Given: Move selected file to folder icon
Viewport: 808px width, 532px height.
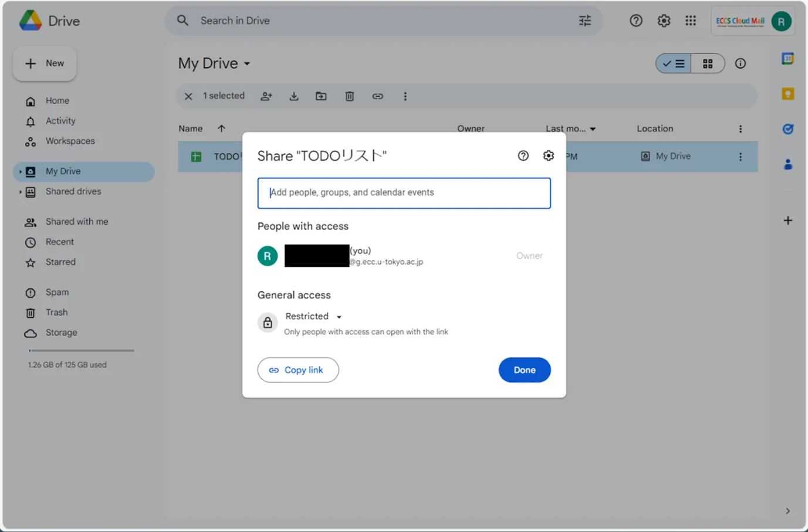Looking at the screenshot, I should 321,96.
